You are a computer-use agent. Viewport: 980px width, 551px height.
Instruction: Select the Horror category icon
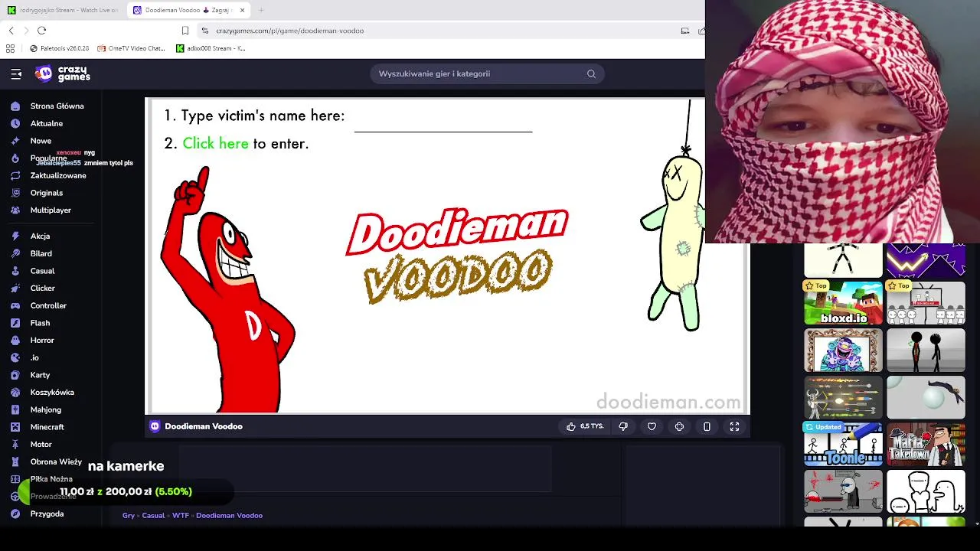coord(15,340)
